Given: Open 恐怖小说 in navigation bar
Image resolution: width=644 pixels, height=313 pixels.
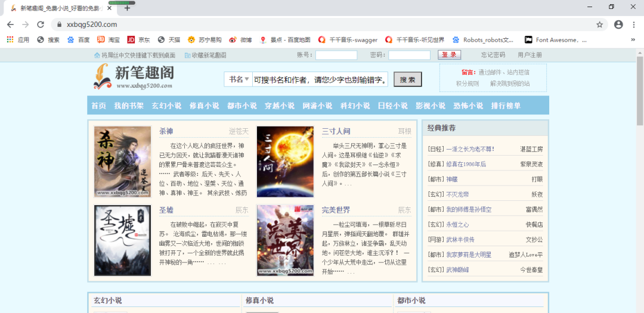Looking at the screenshot, I should [468, 106].
